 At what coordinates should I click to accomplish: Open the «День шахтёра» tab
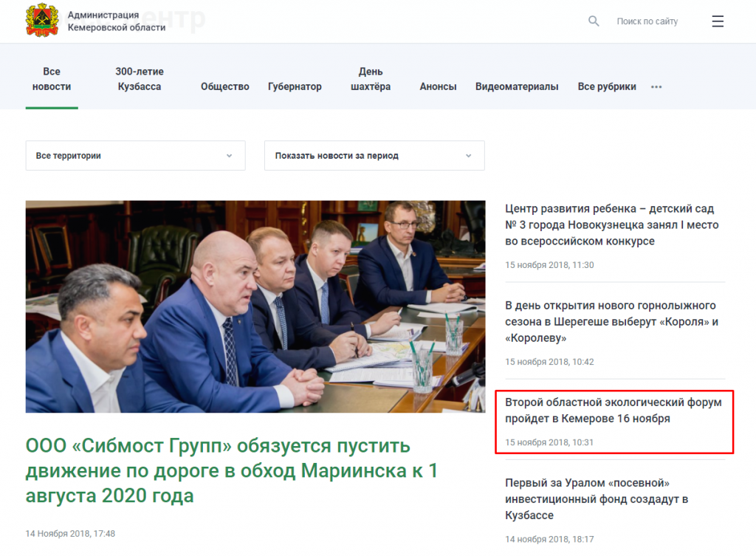click(x=371, y=79)
